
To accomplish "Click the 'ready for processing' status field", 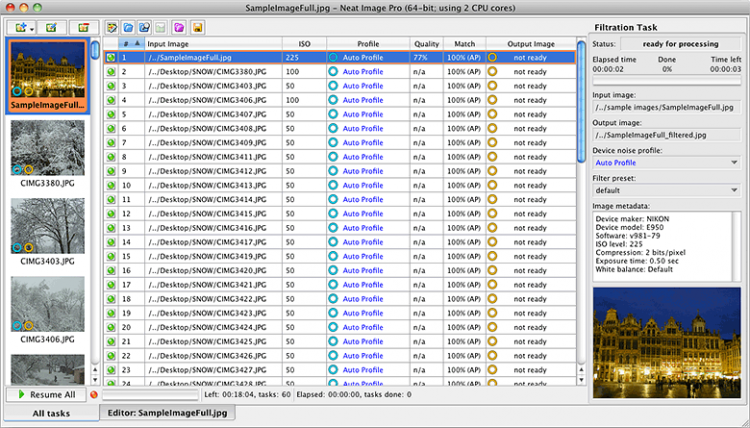I will click(x=680, y=44).
